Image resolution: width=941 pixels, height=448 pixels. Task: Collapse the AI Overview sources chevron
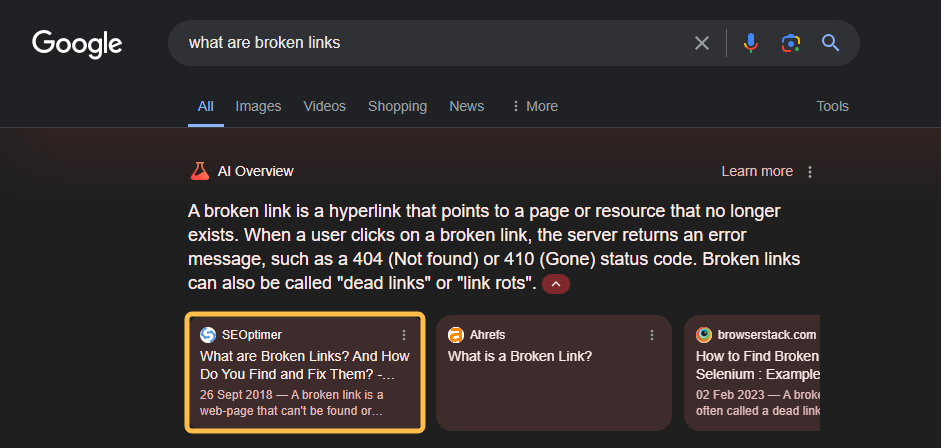click(556, 285)
